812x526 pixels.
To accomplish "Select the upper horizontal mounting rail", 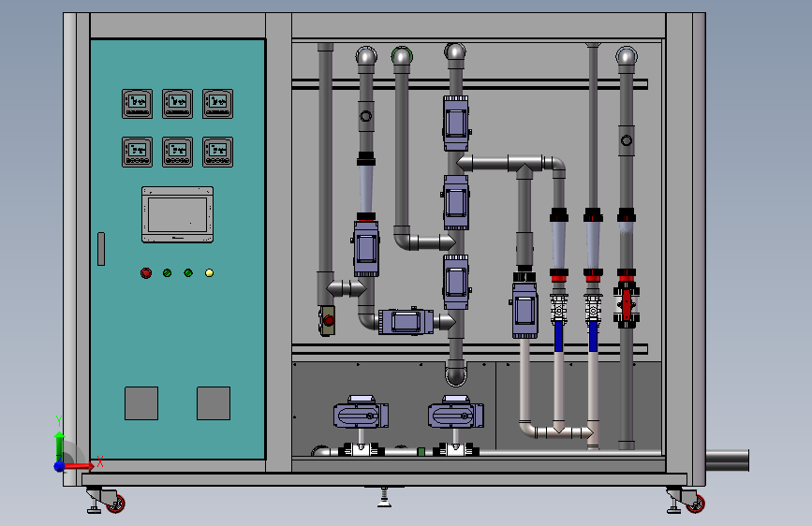I will point(470,84).
